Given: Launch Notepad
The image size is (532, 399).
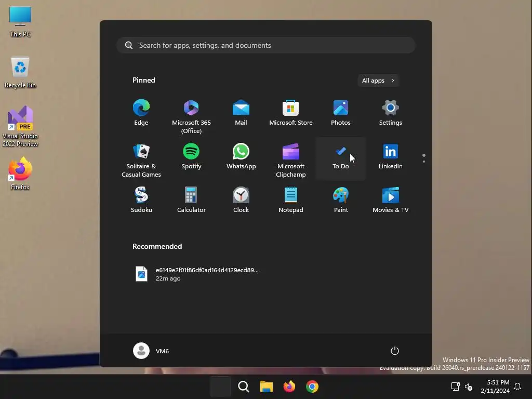Looking at the screenshot, I should point(291,200).
